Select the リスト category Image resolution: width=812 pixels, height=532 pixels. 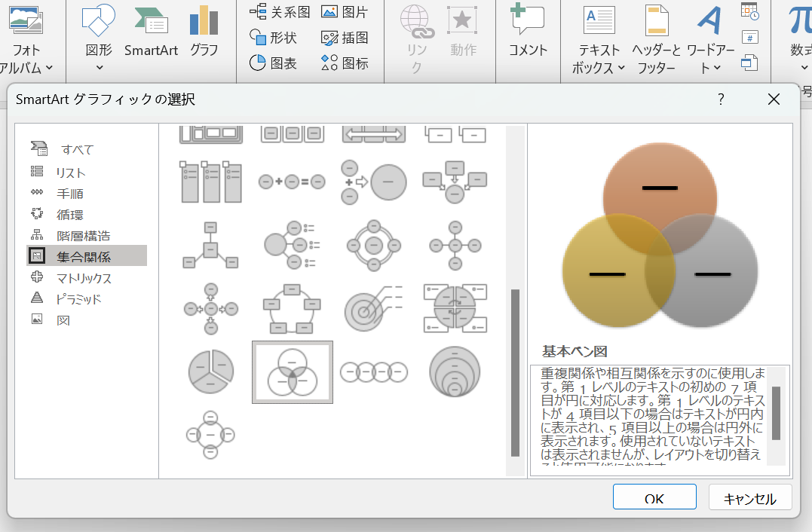[87, 173]
